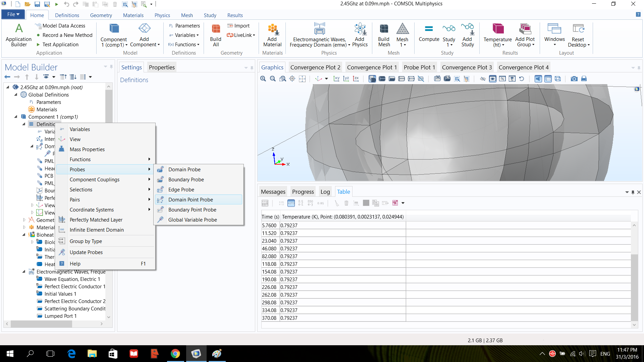Take an image snapshot with camera icon
This screenshot has height=362, width=644.
click(574, 79)
